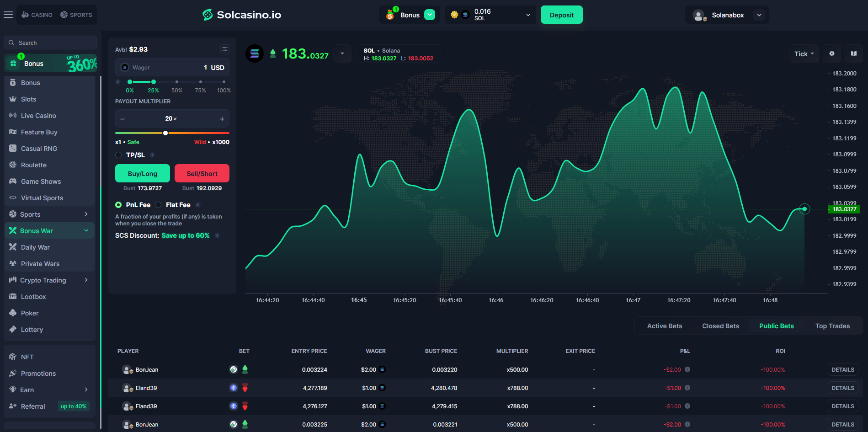868x432 pixels.
Task: Click the payout multiplier slider handle
Action: click(x=165, y=133)
